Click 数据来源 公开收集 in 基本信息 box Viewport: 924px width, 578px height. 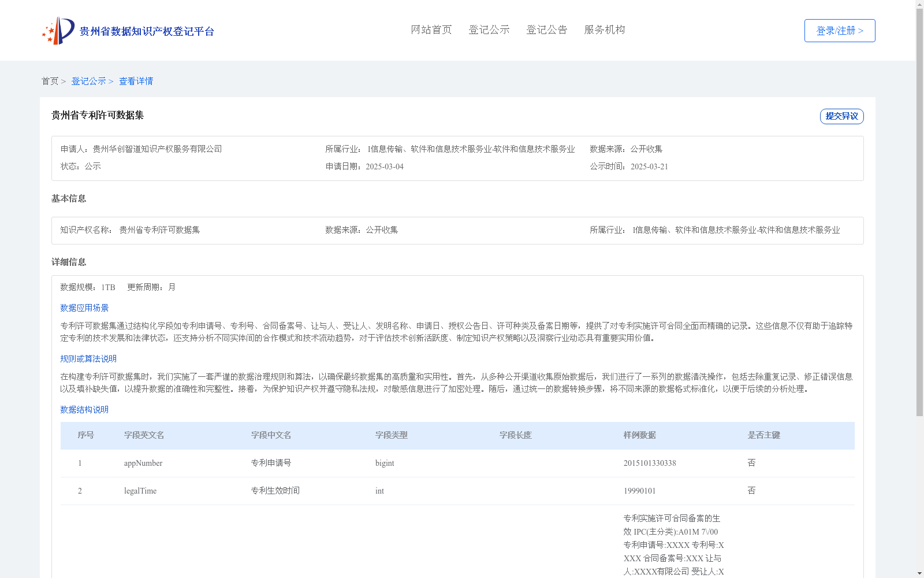pos(362,230)
